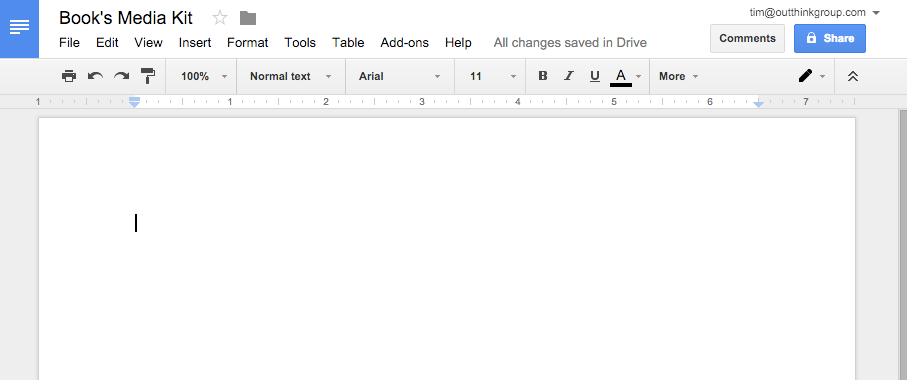Open the account menu for tim@outthinkgroup.com
Viewport: 907px width, 380px height.
click(814, 12)
